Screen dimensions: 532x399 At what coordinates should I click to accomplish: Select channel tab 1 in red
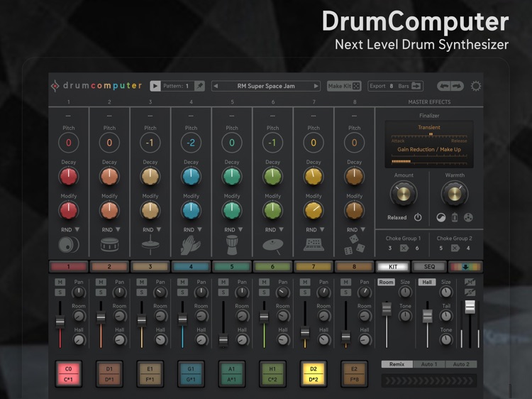[x=69, y=267]
